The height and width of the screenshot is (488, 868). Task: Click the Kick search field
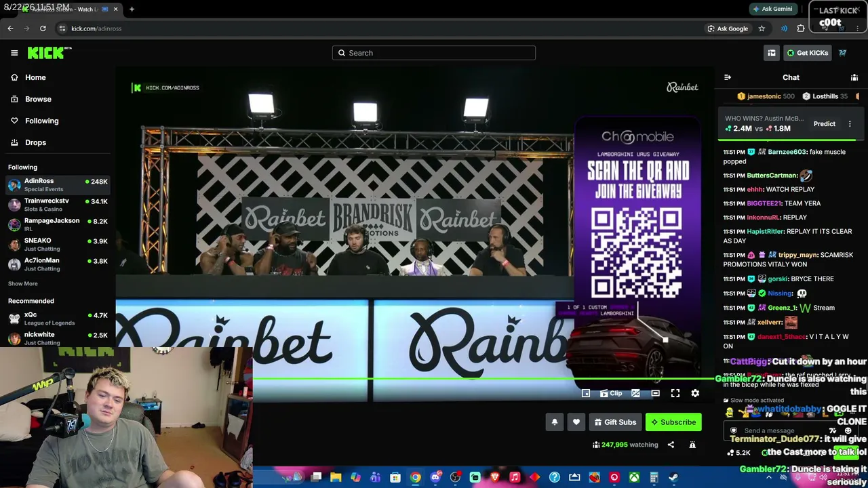(434, 53)
